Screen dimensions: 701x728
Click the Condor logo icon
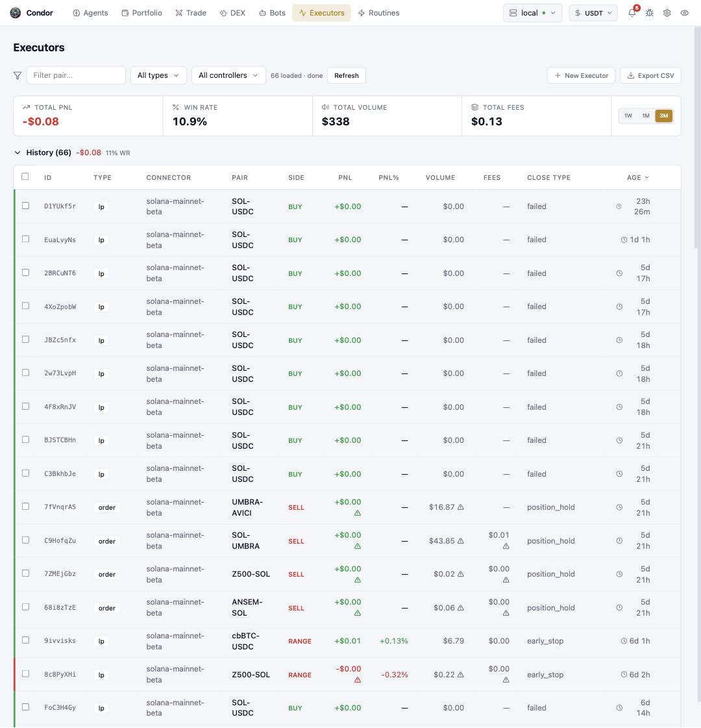pyautogui.click(x=16, y=13)
